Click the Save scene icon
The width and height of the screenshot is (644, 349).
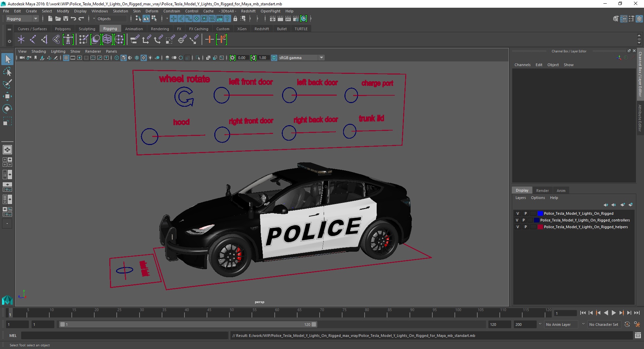point(66,19)
